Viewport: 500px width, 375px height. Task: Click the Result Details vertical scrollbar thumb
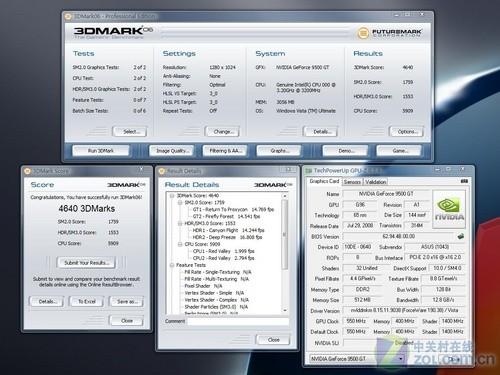[x=285, y=234]
